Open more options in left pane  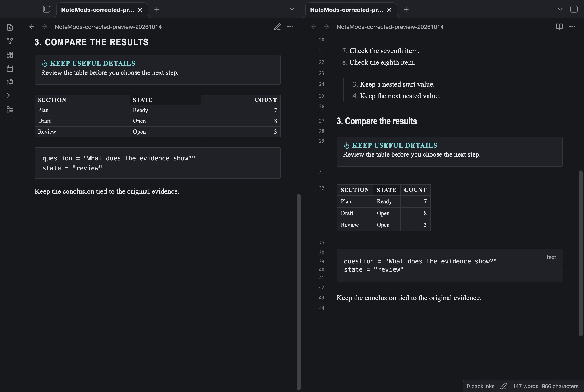point(290,27)
